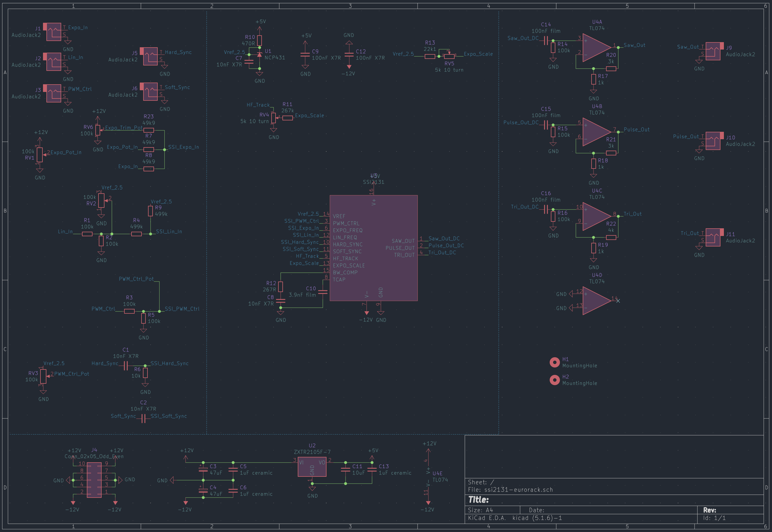Click the 'Saw_Out_DC' label at U3 pin 1
Screen dimensions: 772x532
coord(444,238)
